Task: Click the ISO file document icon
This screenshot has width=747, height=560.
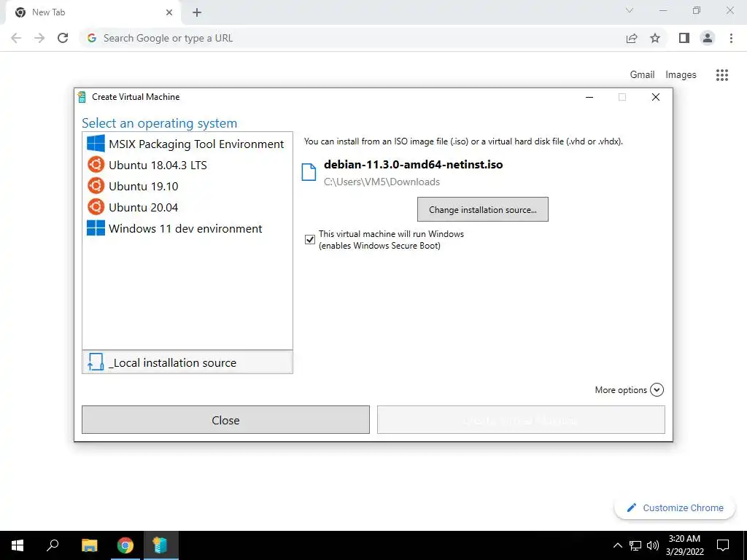Action: pyautogui.click(x=309, y=172)
